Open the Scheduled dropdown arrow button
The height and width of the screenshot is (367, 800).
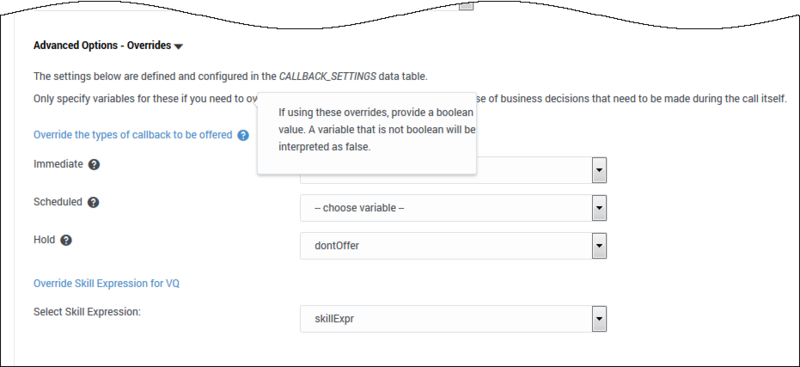click(x=599, y=208)
